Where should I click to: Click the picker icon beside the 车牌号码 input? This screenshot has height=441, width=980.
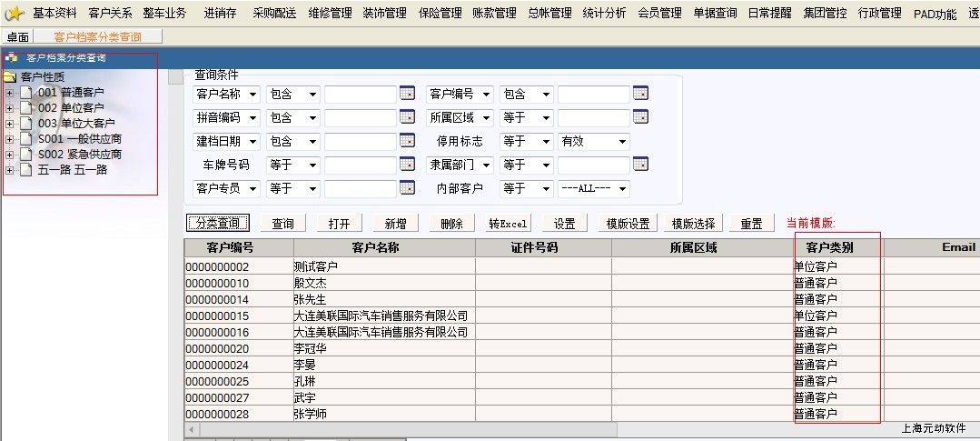coord(406,165)
